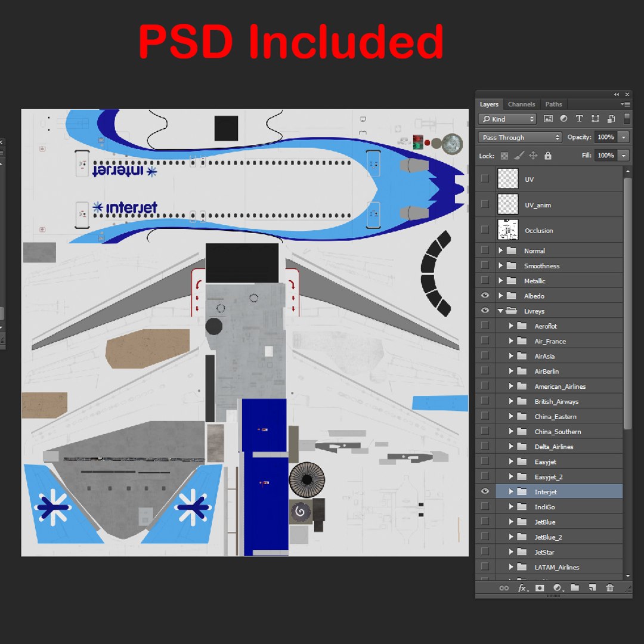Select the Air_France group
The image size is (644, 644).
pos(559,341)
